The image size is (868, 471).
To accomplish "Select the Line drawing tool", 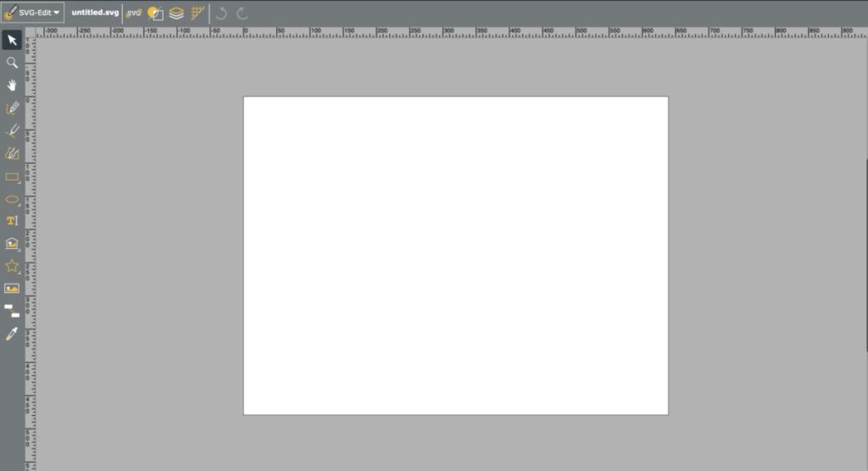I will [x=12, y=131].
